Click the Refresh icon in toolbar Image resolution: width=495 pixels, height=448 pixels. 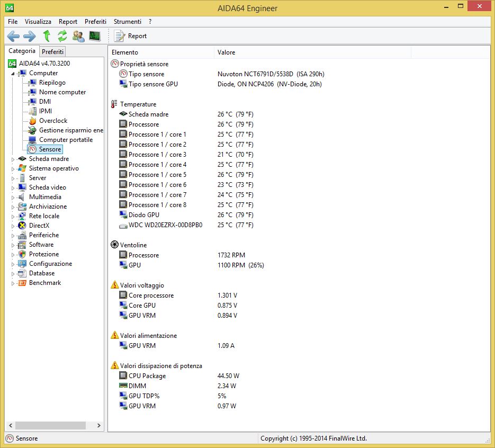[x=62, y=36]
